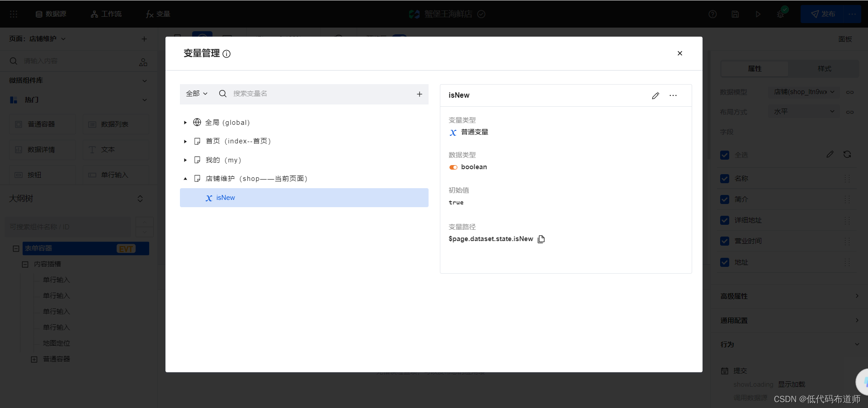
Task: Open the 全部 filter dropdown
Action: coord(197,94)
